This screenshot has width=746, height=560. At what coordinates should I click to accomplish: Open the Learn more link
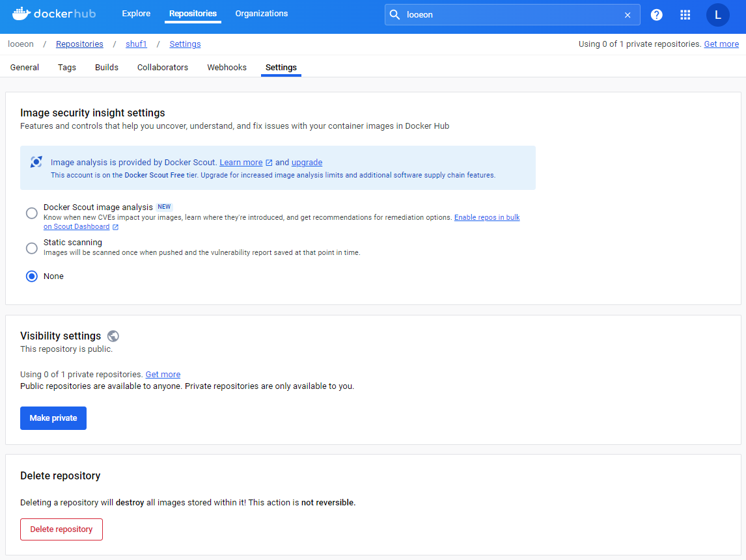point(242,163)
